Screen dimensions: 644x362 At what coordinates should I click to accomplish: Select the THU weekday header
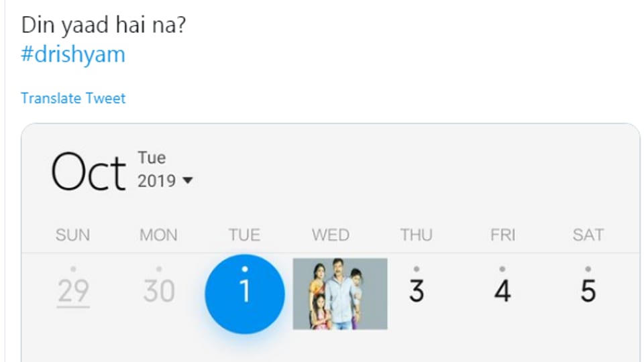point(417,235)
